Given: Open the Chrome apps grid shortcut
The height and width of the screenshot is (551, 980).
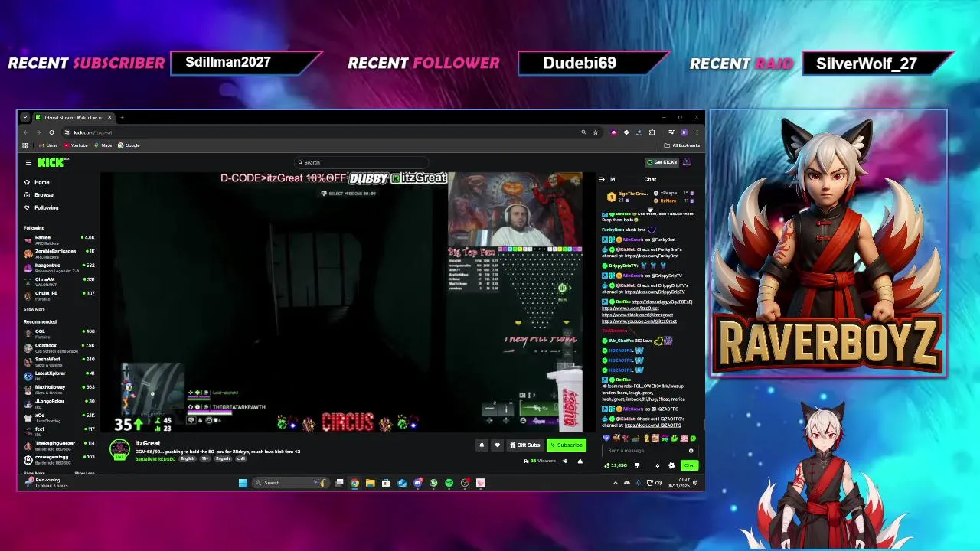Looking at the screenshot, I should coord(25,145).
